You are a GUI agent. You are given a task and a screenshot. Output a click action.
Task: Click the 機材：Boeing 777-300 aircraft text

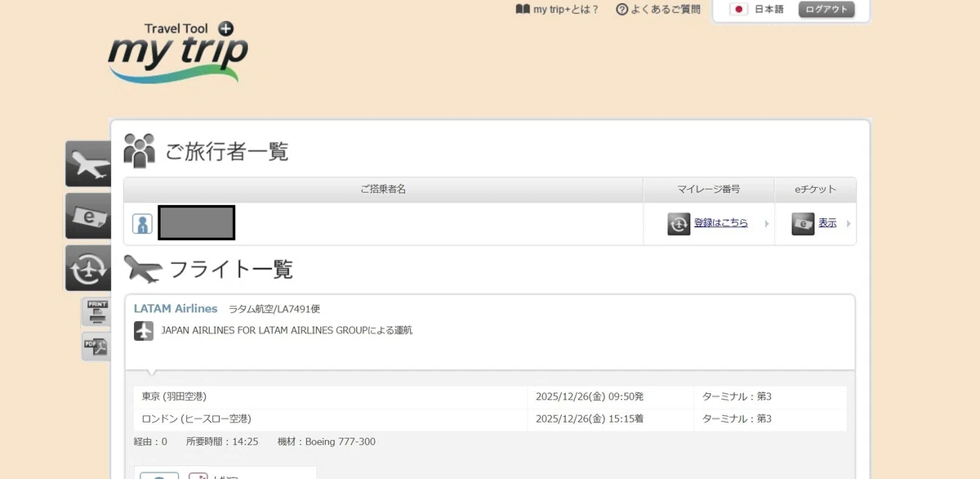327,442
